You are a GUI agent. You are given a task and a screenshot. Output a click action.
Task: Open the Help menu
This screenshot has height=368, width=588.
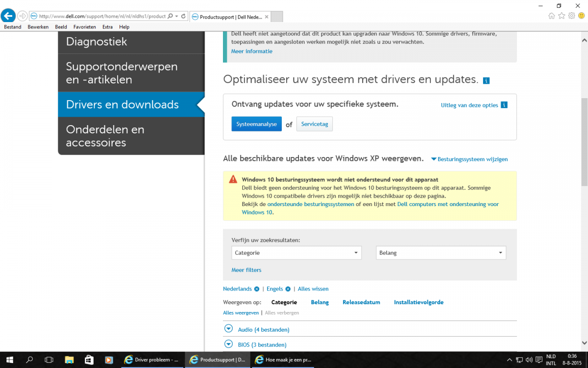[124, 27]
